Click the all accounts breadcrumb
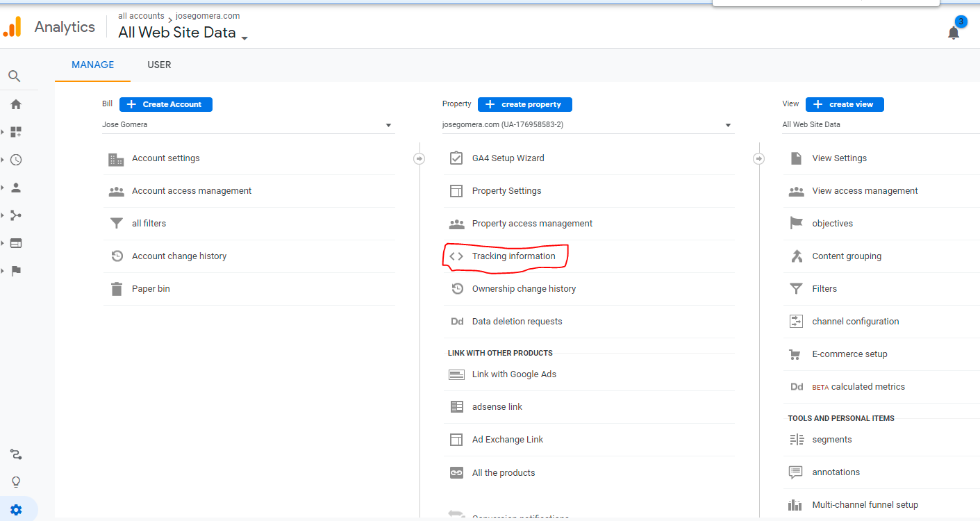 coord(141,16)
